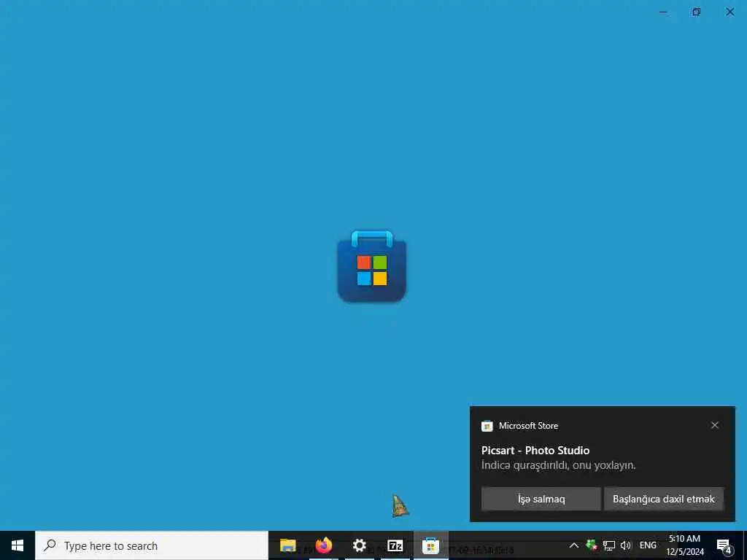747x560 pixels.
Task: Open 7-Zip from the taskbar
Action: tap(395, 545)
